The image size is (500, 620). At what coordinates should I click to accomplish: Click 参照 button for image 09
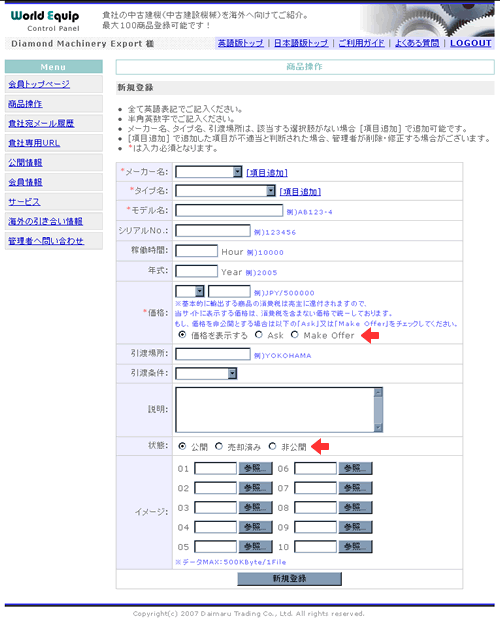click(355, 527)
